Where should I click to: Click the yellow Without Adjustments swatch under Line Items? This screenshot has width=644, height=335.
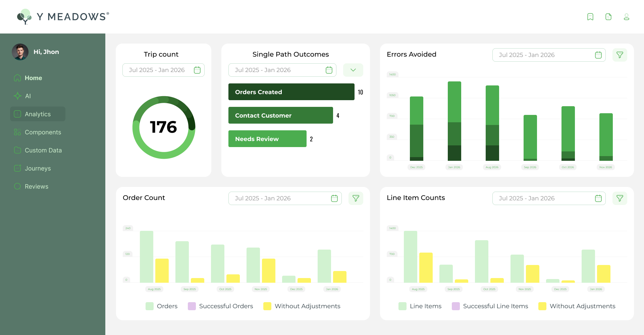[542, 306]
